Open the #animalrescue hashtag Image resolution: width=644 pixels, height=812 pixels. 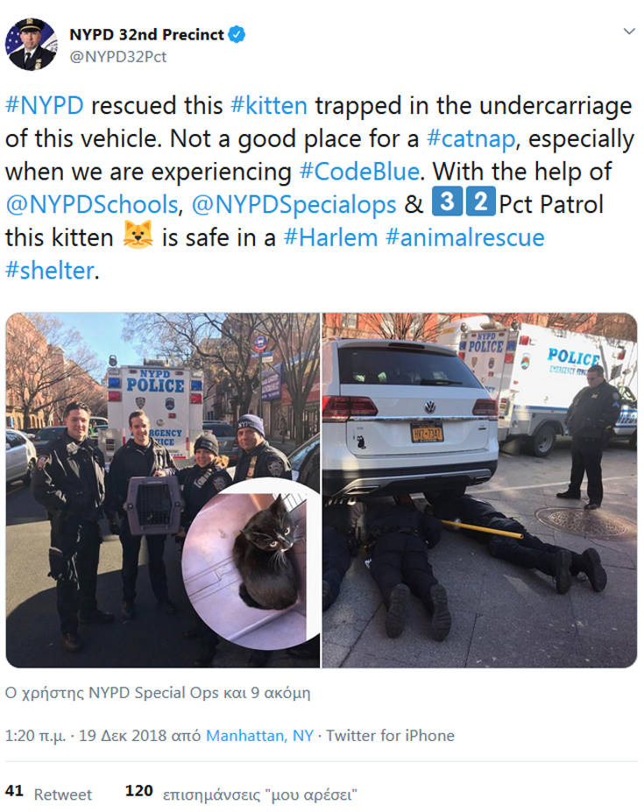[x=465, y=237]
